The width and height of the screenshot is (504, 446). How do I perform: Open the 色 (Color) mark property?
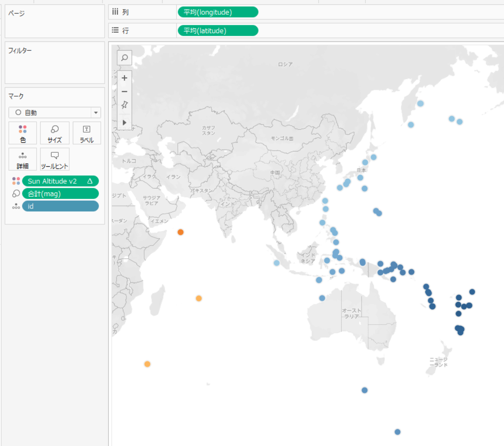tap(22, 133)
